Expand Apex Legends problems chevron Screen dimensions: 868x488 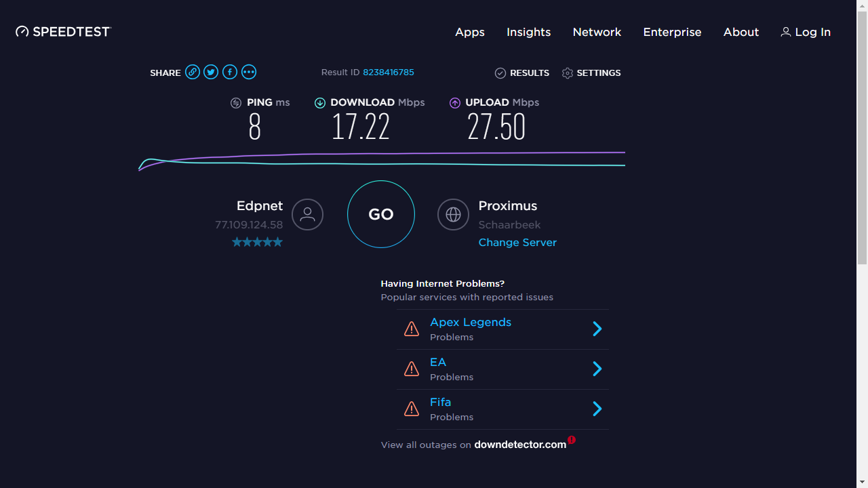click(597, 329)
